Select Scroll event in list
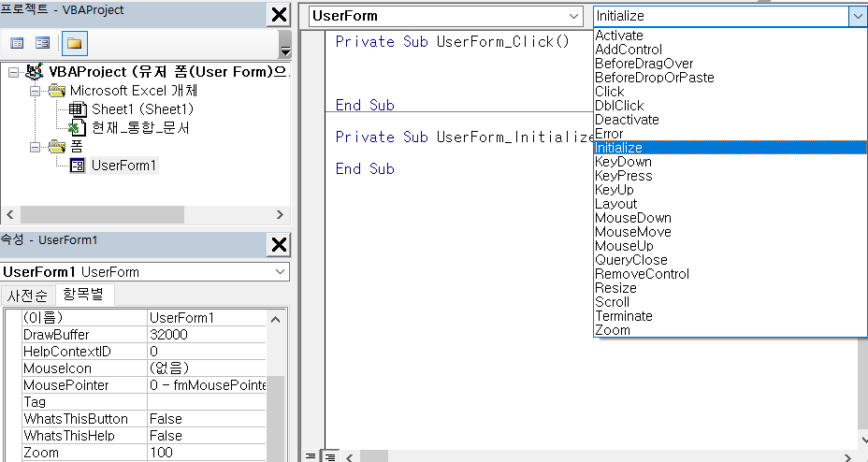This screenshot has width=868, height=462. click(x=730, y=303)
